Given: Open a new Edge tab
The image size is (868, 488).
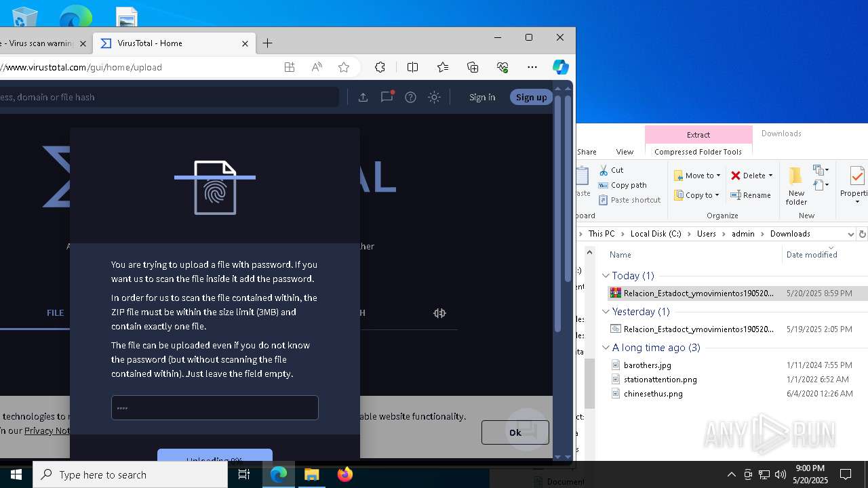Looking at the screenshot, I should coord(268,43).
